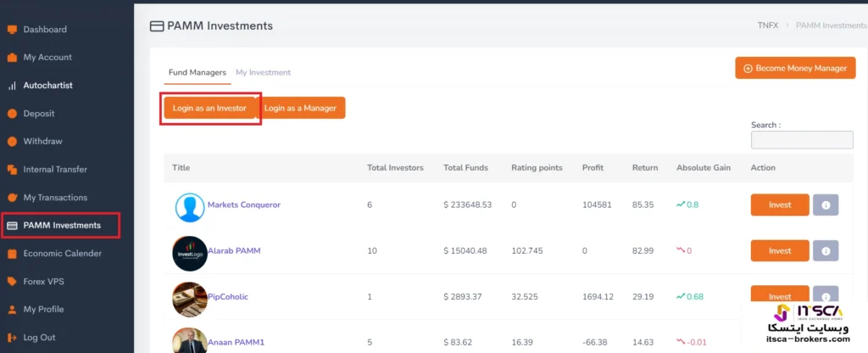The height and width of the screenshot is (353, 868).
Task: Click the My Profile person icon
Action: point(12,309)
